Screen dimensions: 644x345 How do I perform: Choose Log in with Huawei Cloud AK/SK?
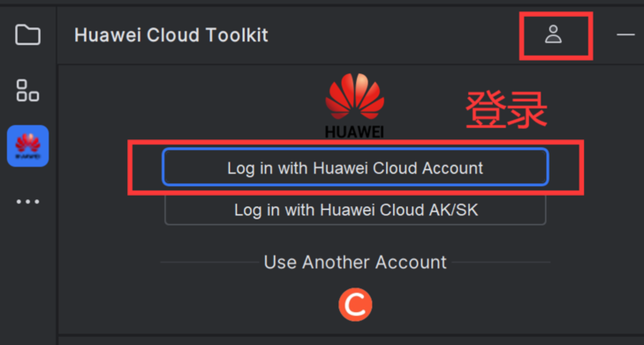click(355, 210)
